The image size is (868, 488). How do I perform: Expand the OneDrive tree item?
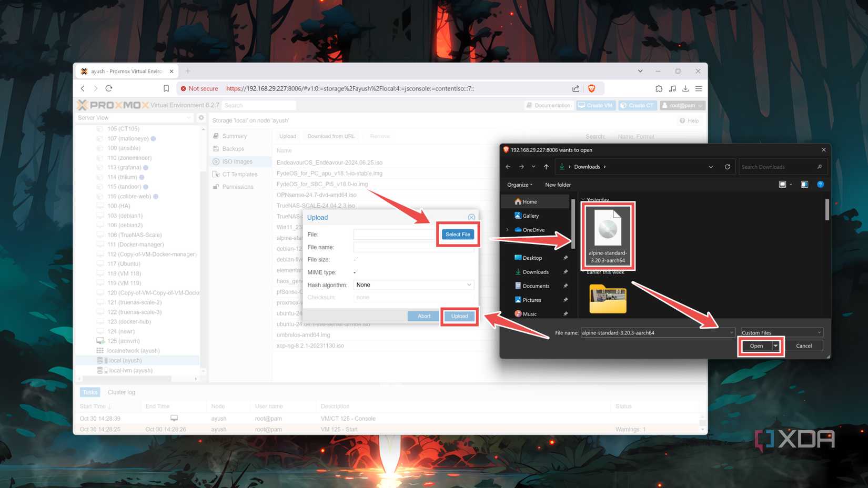click(507, 230)
